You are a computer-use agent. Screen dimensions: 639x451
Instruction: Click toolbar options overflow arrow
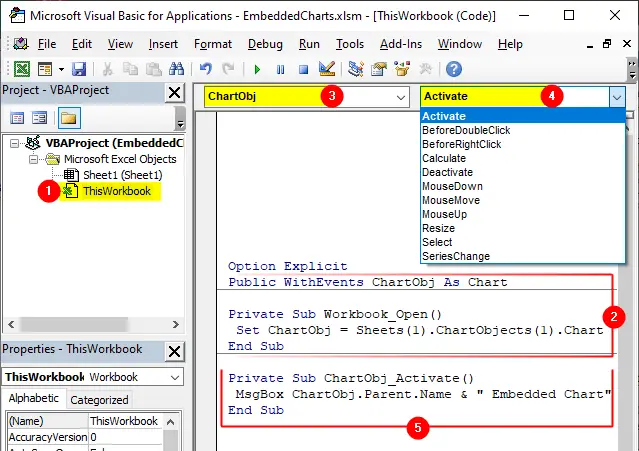pos(632,70)
